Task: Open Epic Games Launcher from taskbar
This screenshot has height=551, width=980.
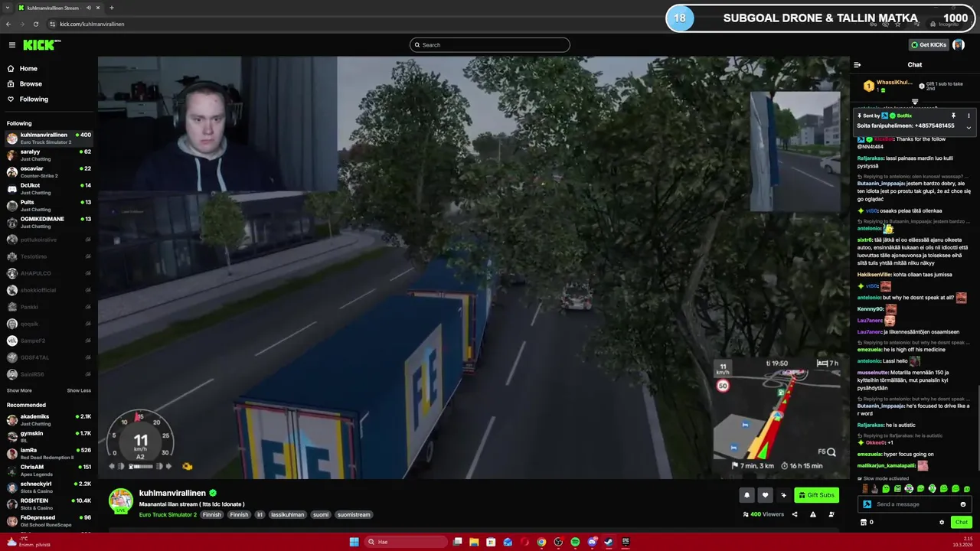Action: tap(626, 542)
